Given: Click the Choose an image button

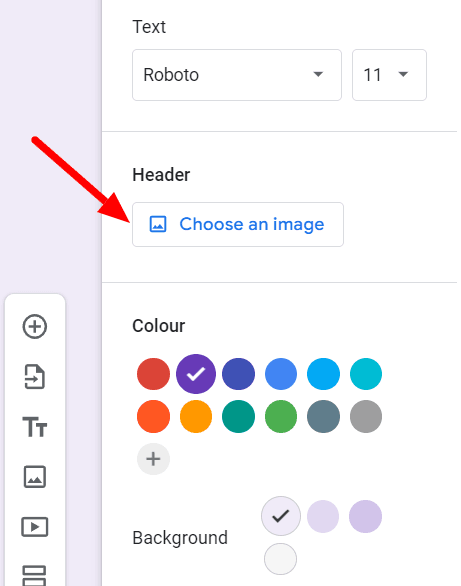Looking at the screenshot, I should point(238,224).
